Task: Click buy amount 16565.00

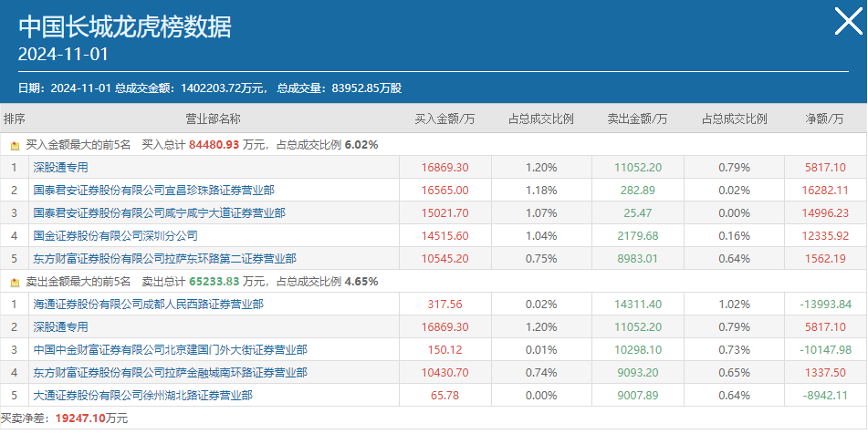Action: (x=445, y=191)
